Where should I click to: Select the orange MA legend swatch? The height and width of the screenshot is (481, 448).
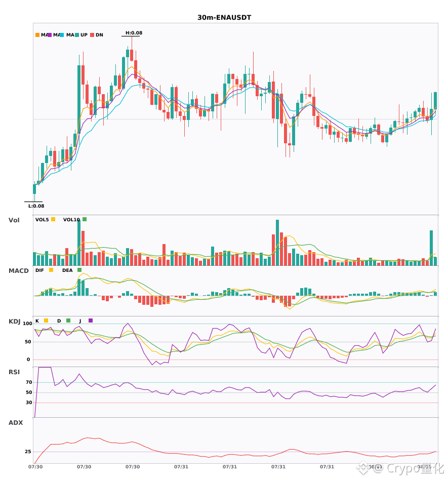[x=37, y=35]
